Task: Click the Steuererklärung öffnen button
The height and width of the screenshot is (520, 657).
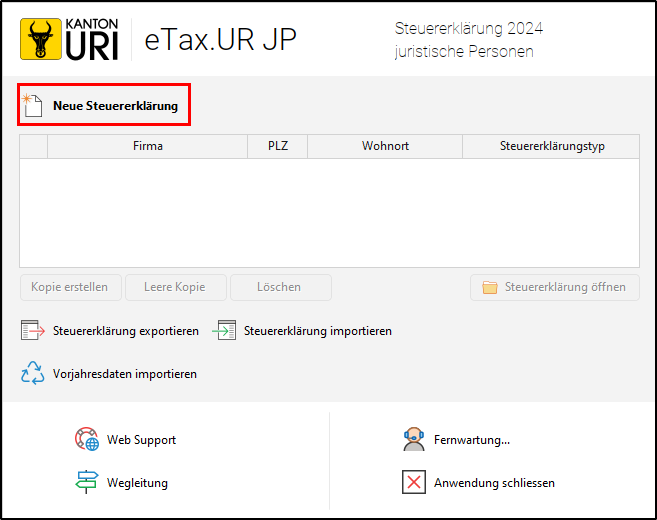Action: coord(555,287)
